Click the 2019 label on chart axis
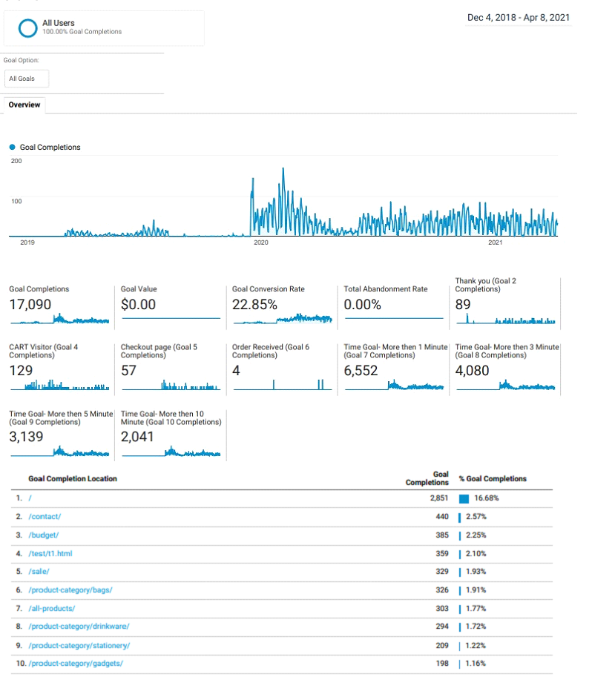The height and width of the screenshot is (700, 592). coord(27,242)
